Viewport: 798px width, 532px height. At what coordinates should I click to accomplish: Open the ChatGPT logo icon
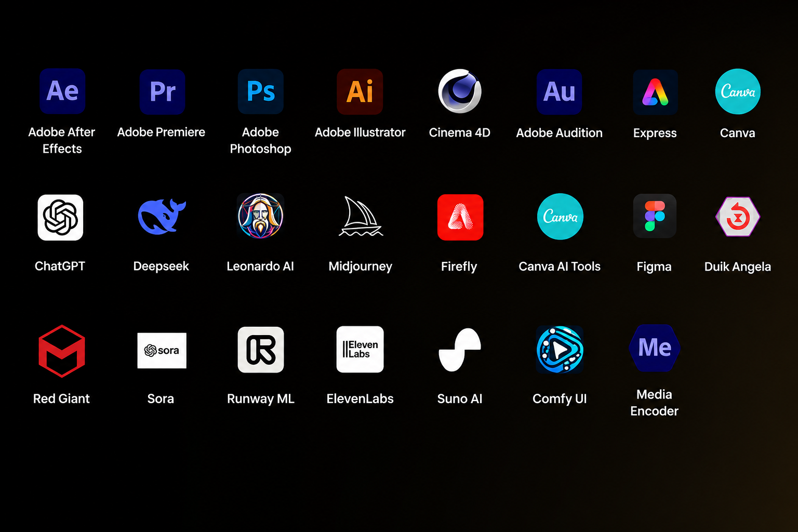(x=60, y=217)
